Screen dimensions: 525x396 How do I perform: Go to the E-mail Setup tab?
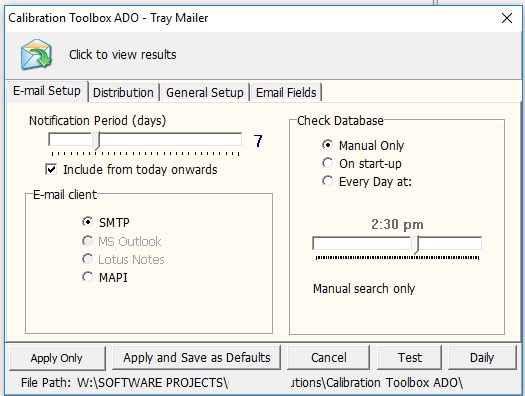click(47, 91)
